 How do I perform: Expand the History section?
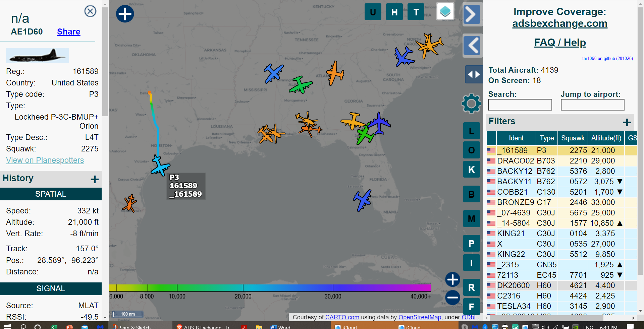pos(95,179)
